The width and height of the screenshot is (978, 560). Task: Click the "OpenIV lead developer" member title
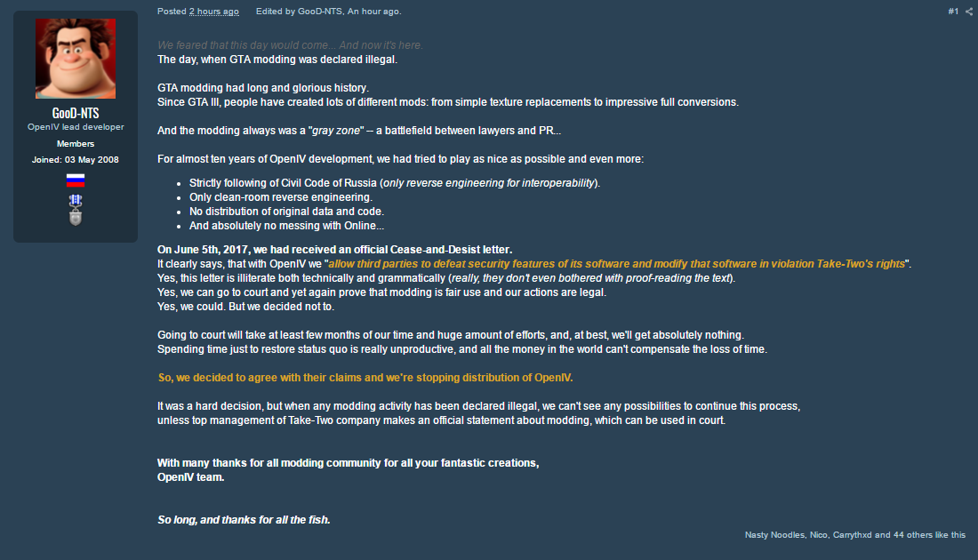(76, 127)
